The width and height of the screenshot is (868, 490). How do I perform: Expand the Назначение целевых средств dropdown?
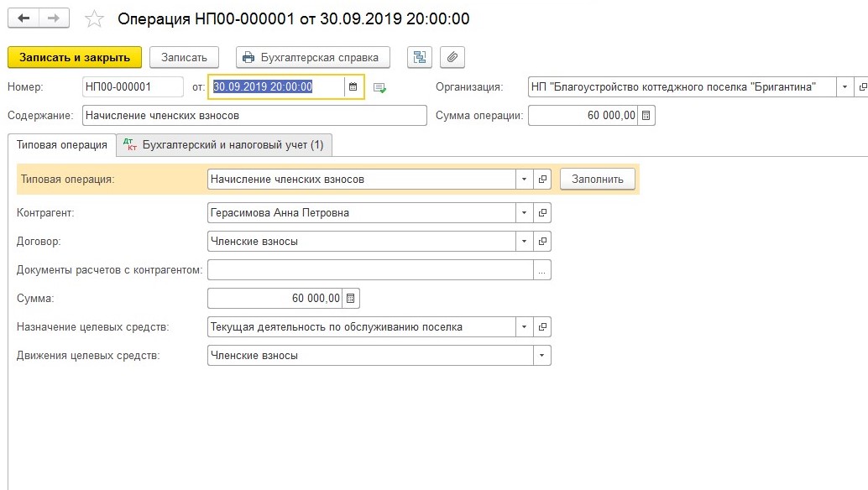pos(524,327)
